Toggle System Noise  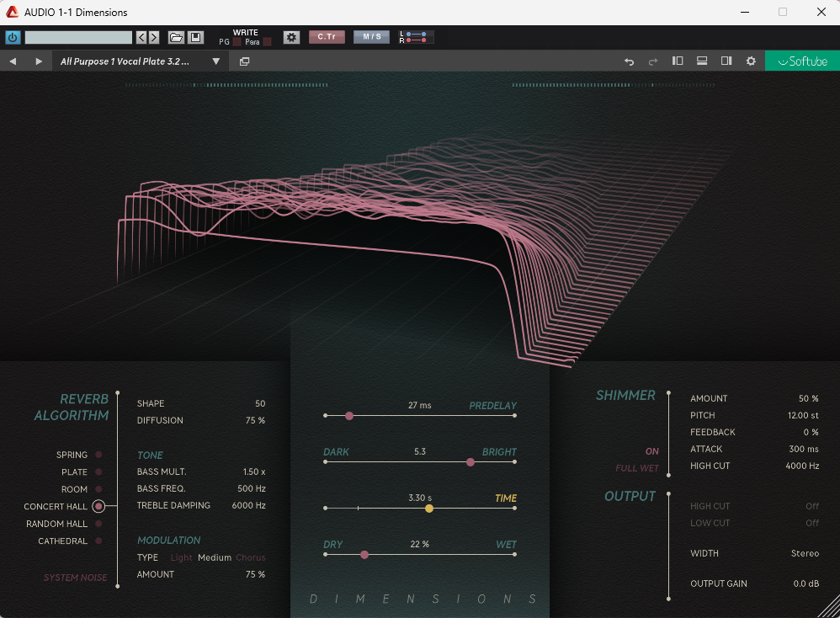(75, 578)
